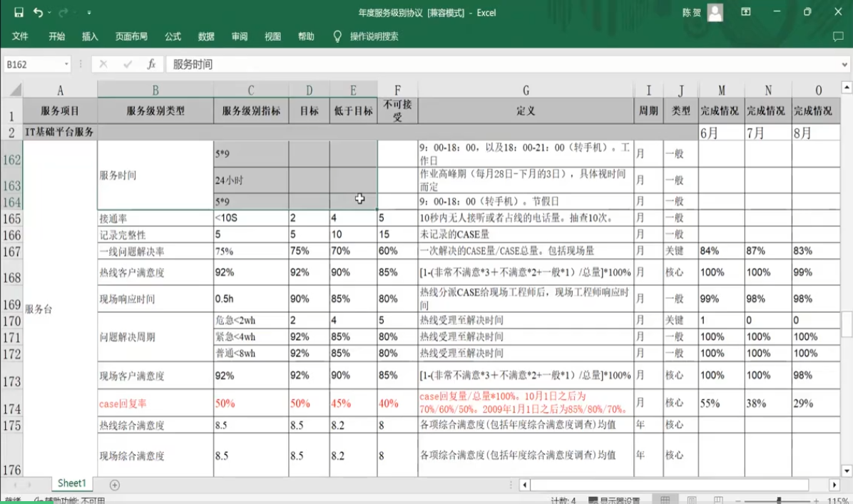This screenshot has height=504, width=853.
Task: Click the 服务台 cell in column A
Action: coord(60,309)
